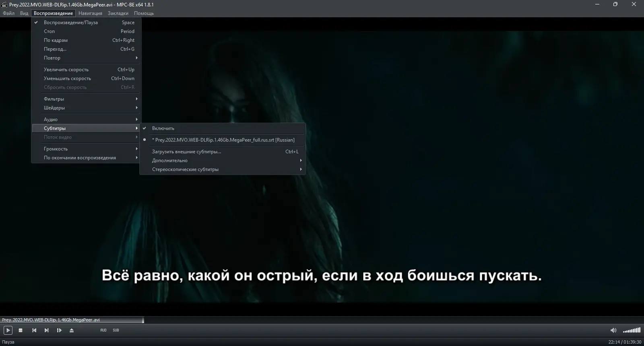Click Загрузить внешние субтитры...

223,152
